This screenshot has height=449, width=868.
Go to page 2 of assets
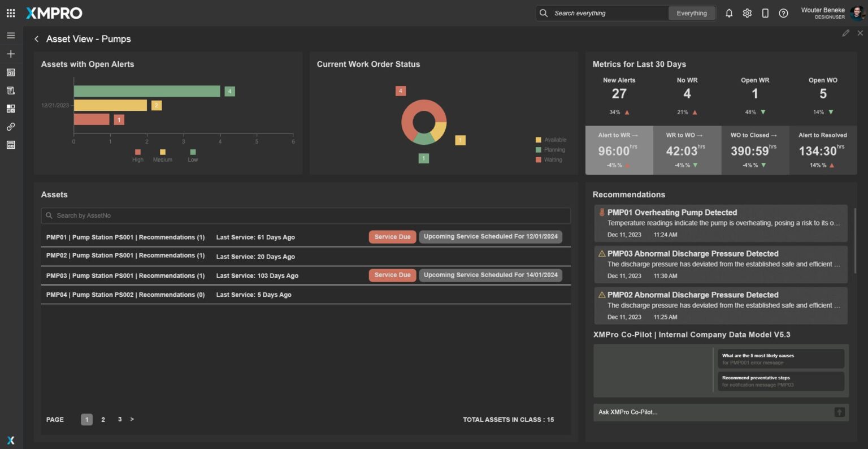pos(103,420)
